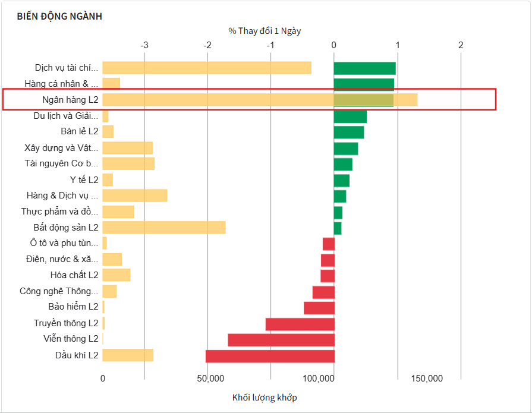This screenshot has height=413, width=532.
Task: Click the green change bar for Du lịch và Giải...
Action: (350, 116)
